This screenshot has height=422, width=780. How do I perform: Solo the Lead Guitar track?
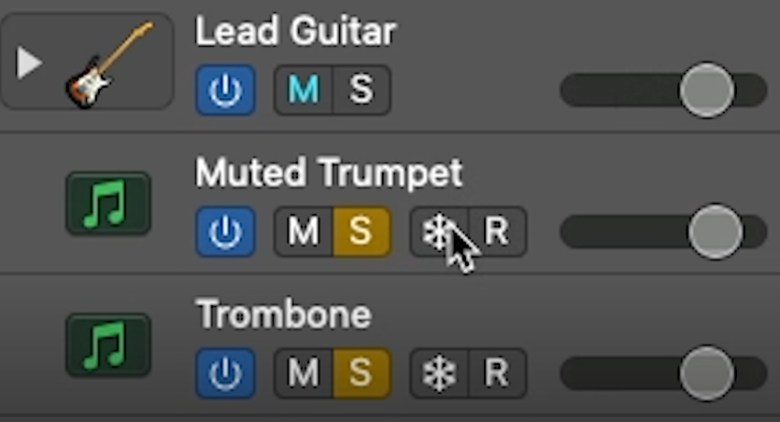(x=362, y=90)
